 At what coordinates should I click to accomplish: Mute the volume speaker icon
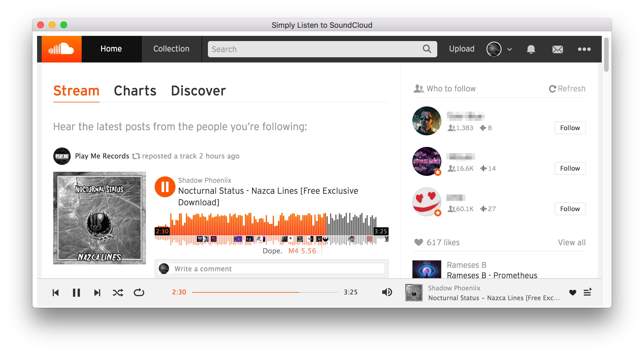click(x=387, y=292)
